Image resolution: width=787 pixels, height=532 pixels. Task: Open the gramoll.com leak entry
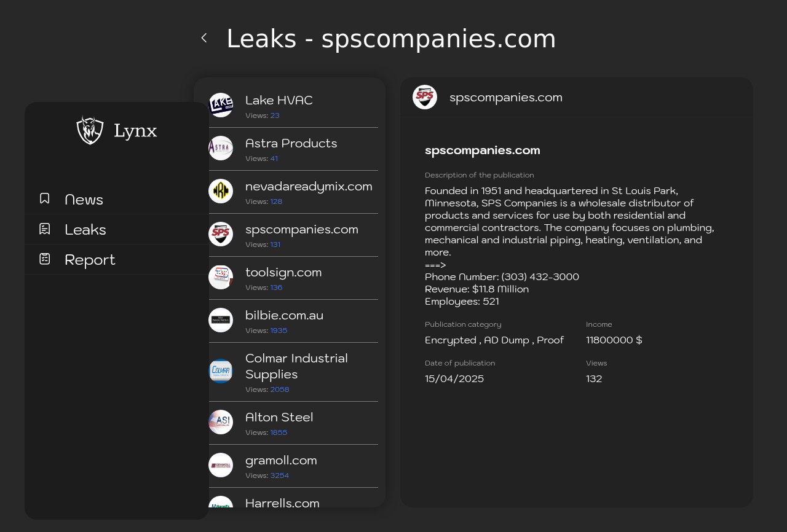293,466
